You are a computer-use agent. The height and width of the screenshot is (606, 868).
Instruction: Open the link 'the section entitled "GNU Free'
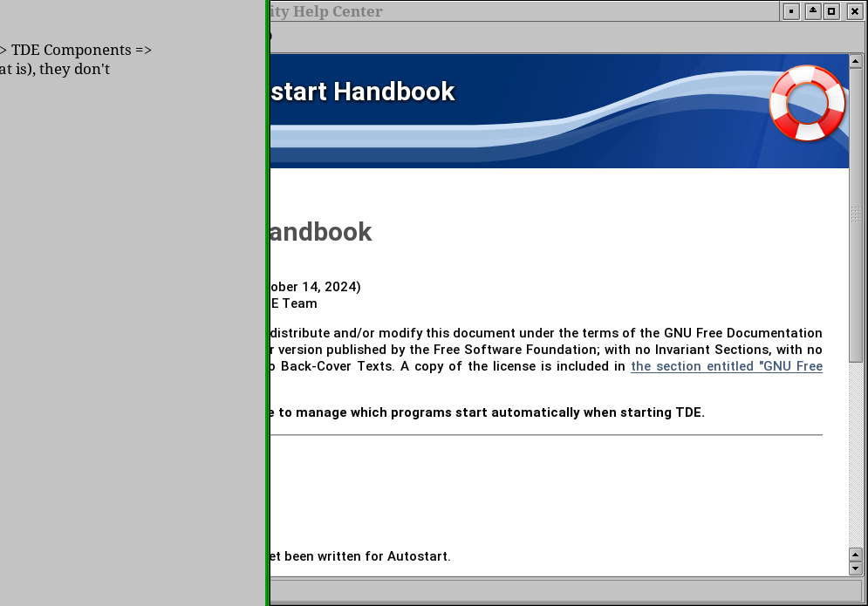[x=727, y=366]
